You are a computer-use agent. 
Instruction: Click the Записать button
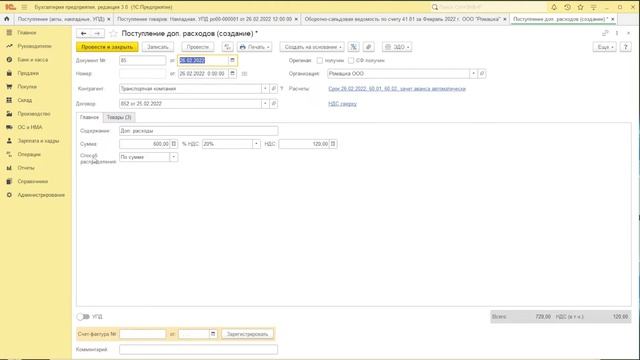158,47
